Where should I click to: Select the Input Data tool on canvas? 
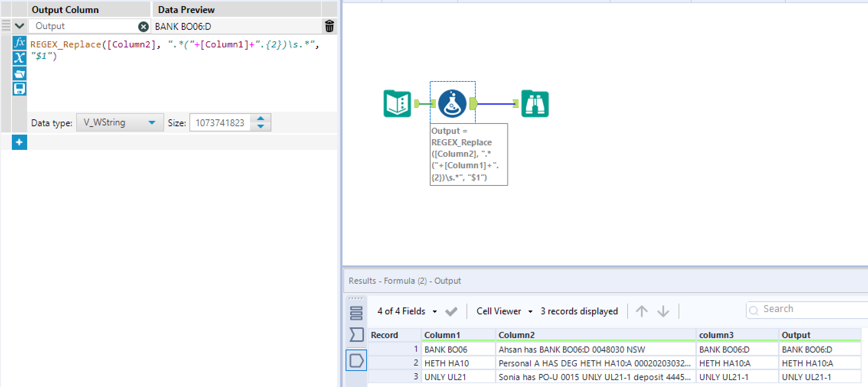(x=396, y=103)
